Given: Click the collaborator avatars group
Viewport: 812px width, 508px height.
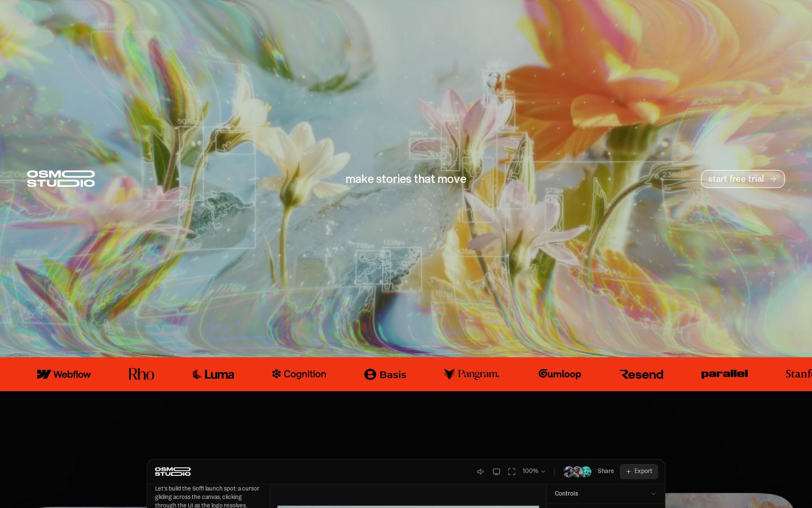Looking at the screenshot, I should click(577, 471).
